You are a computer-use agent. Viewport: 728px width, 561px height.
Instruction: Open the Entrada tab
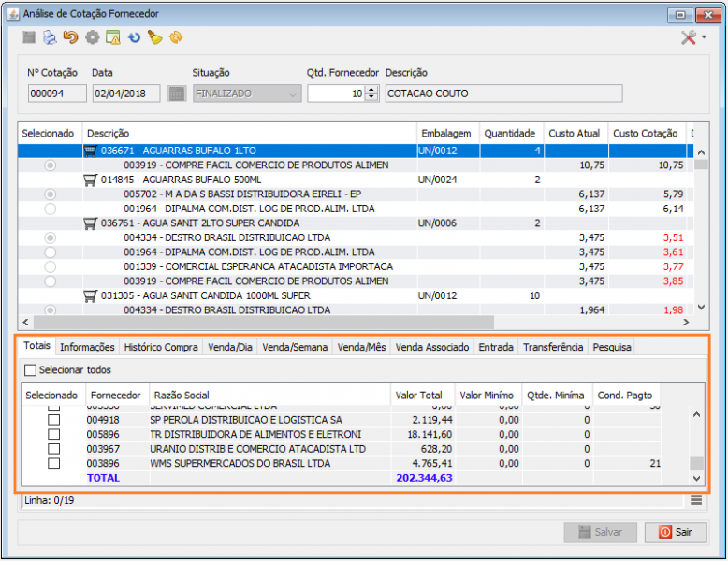(496, 347)
